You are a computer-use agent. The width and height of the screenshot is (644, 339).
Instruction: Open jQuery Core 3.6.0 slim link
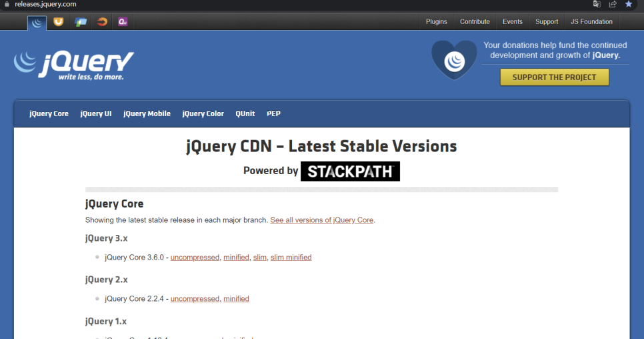click(x=259, y=258)
